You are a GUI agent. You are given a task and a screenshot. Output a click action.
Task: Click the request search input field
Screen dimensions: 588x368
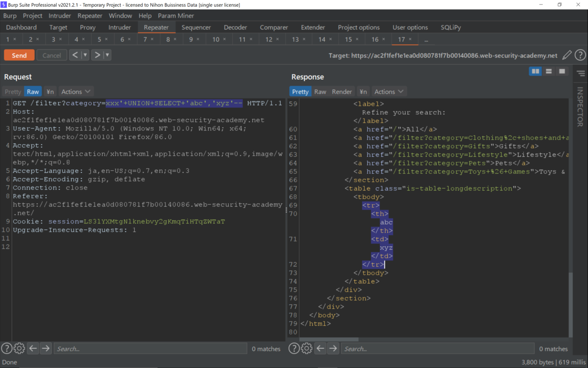pyautogui.click(x=150, y=349)
